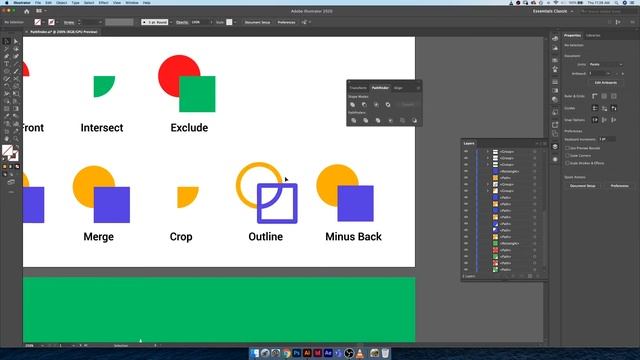The height and width of the screenshot is (360, 640).
Task: Click Preferences in control bar
Action: pos(286,22)
